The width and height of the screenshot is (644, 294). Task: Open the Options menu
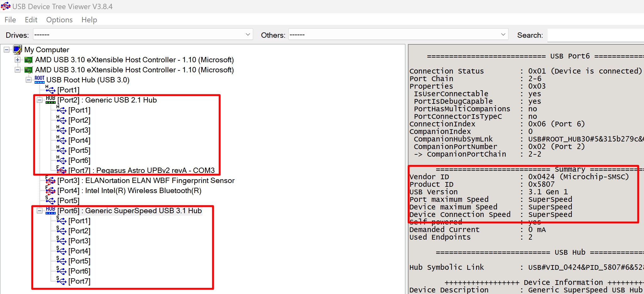point(59,20)
